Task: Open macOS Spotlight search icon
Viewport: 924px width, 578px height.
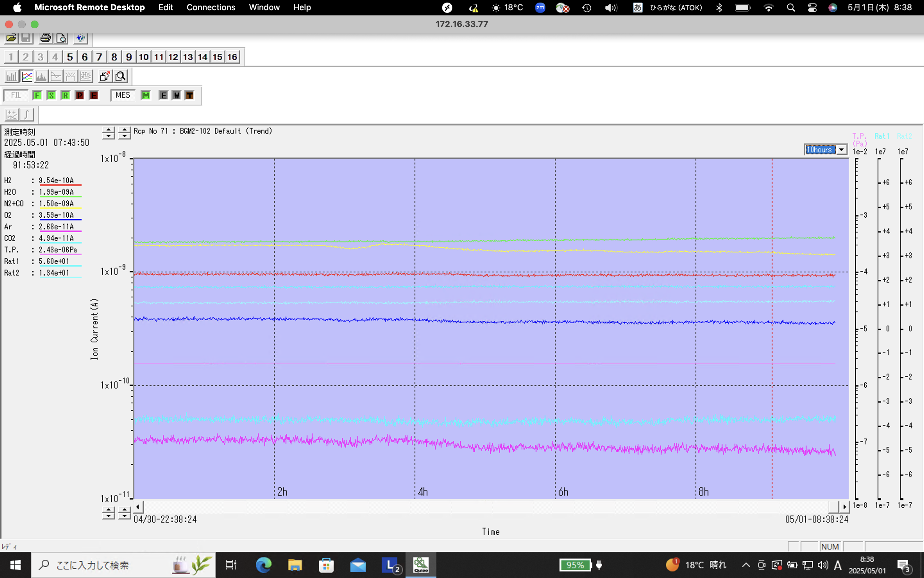Action: (791, 8)
